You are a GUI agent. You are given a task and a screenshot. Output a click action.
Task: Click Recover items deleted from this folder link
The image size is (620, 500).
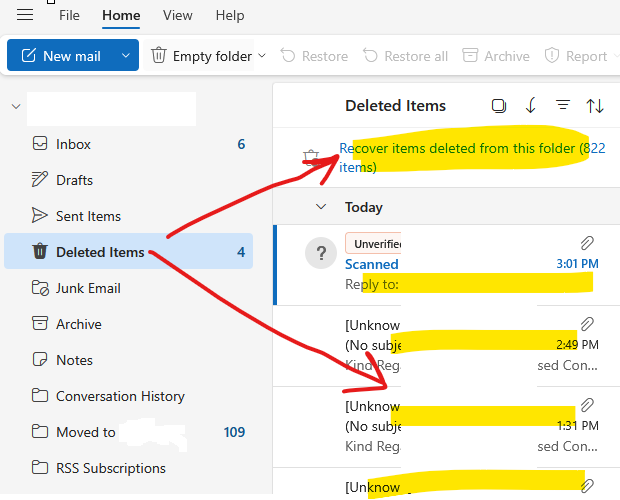coord(472,157)
